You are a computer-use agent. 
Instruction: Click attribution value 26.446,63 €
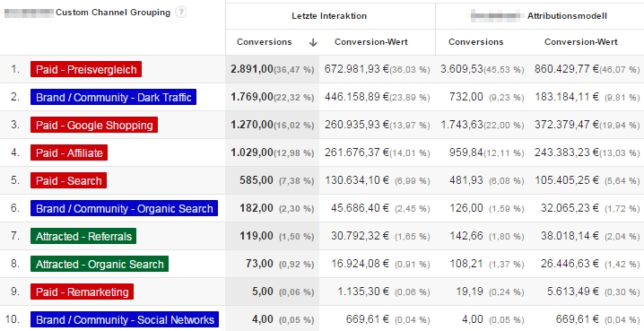pyautogui.click(x=570, y=264)
